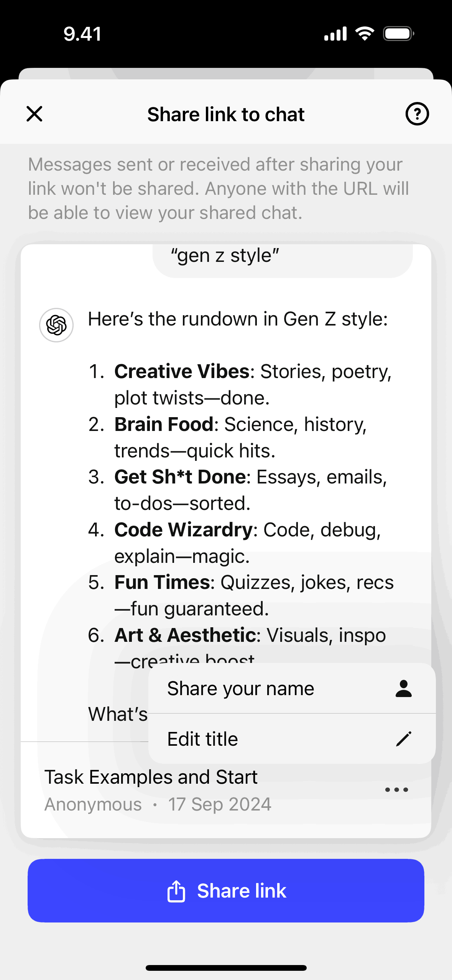Click the "Creative Vibes" list item

point(253,384)
